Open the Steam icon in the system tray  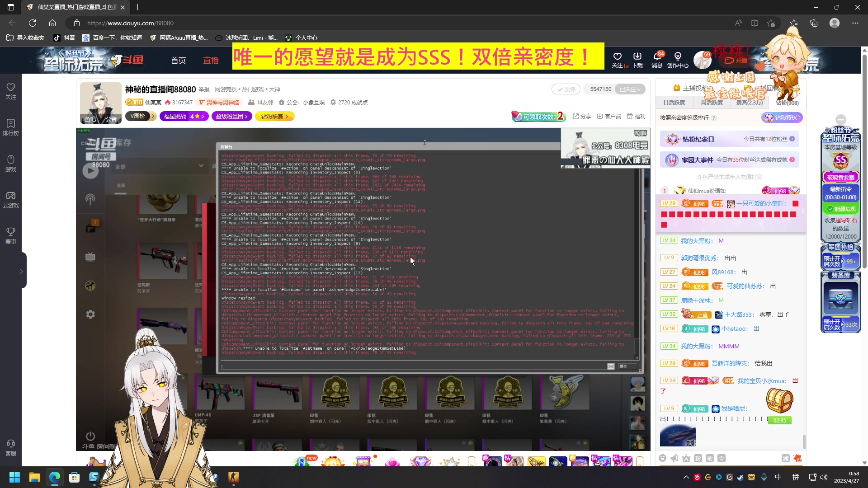pyautogui.click(x=740, y=477)
